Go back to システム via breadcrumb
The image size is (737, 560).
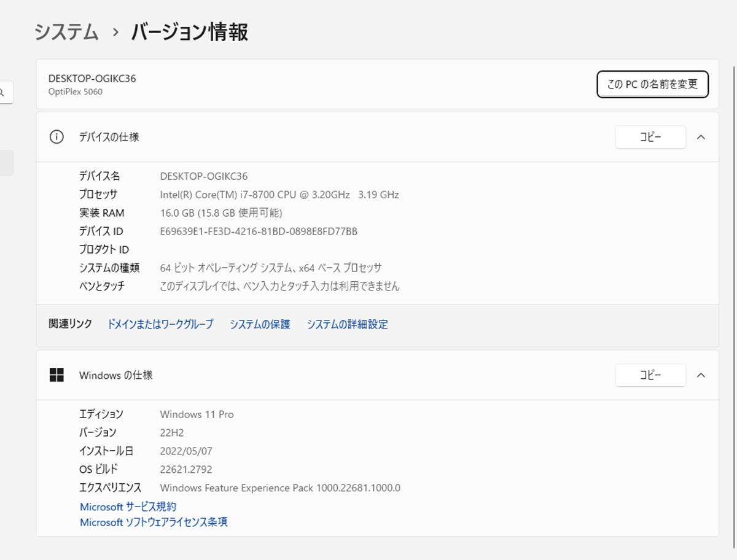(x=66, y=32)
